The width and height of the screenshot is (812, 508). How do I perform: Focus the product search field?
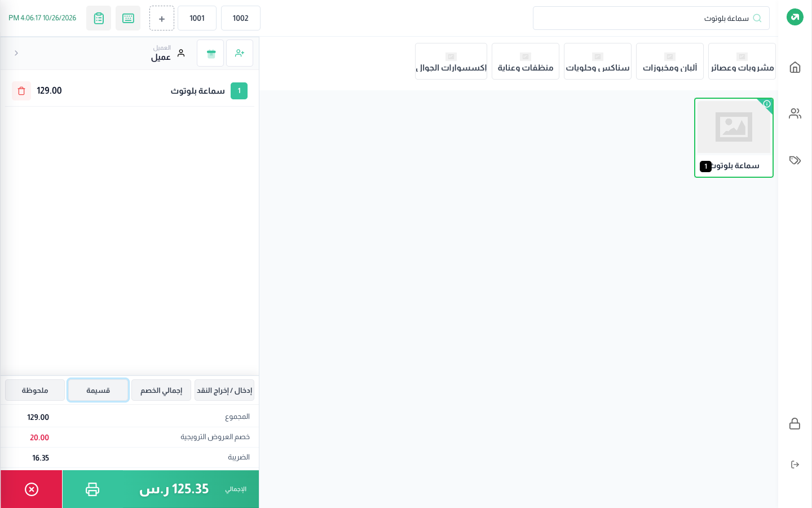coord(651,18)
